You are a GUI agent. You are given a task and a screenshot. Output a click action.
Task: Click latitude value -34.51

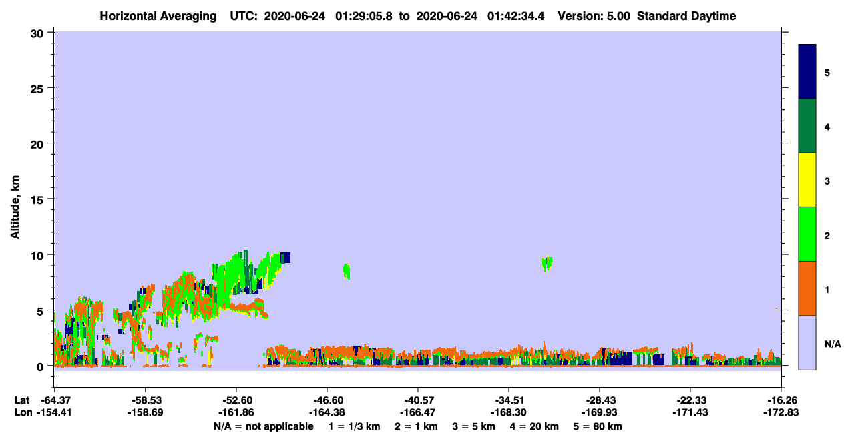[509, 400]
